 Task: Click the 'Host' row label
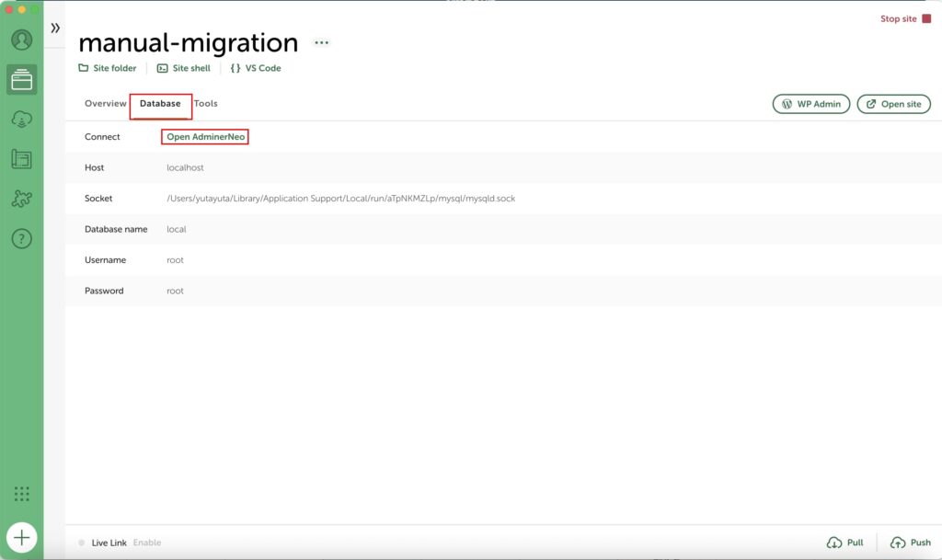(x=95, y=167)
